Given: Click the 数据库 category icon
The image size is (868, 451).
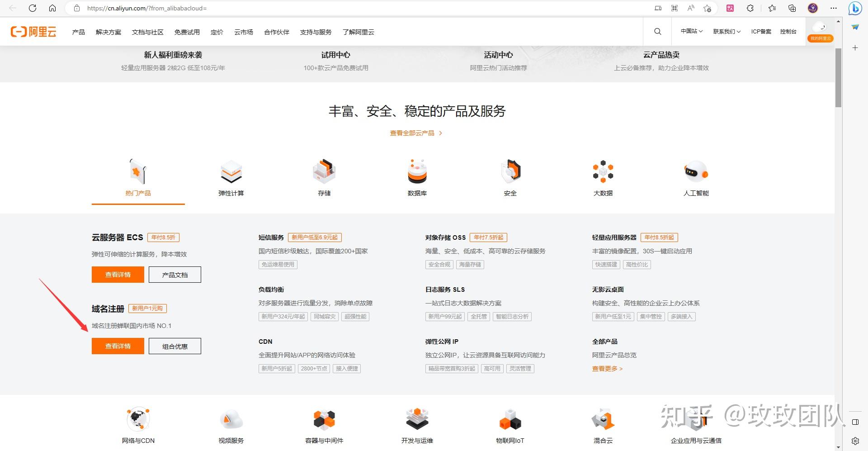Looking at the screenshot, I should tap(417, 172).
